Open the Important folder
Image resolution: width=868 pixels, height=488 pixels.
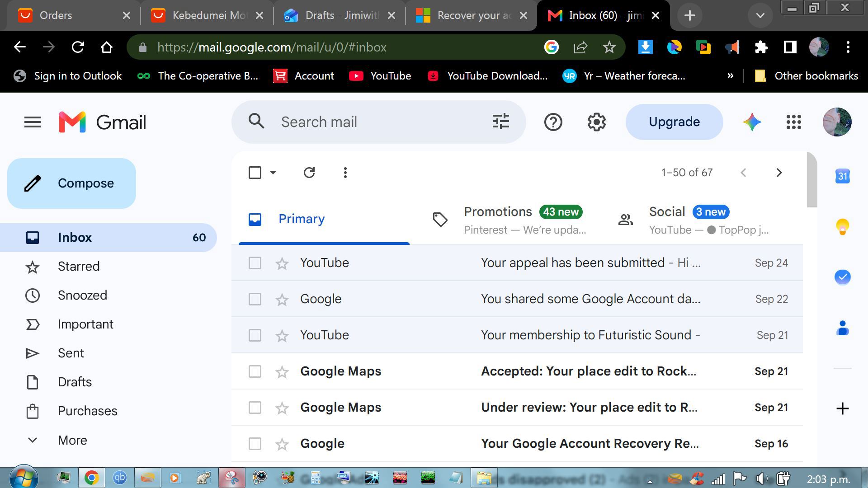pyautogui.click(x=85, y=324)
